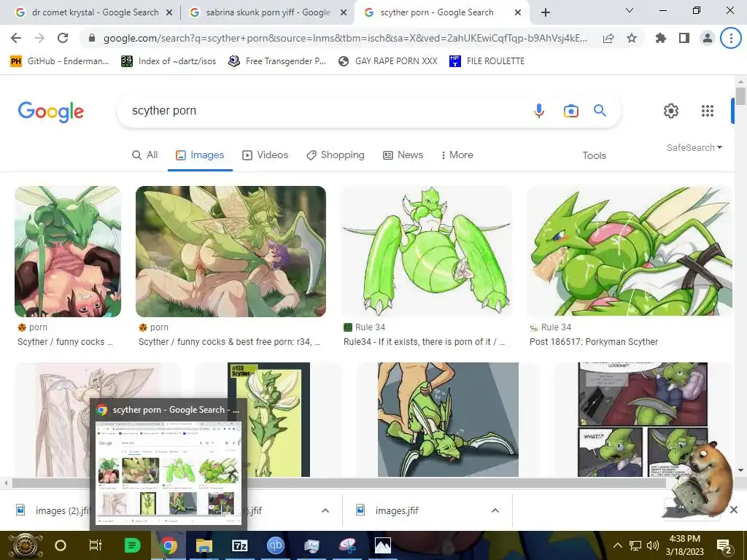Open the FILE ROULETTE bookmark
Screen dimensions: 747x560
pyautogui.click(x=487, y=61)
